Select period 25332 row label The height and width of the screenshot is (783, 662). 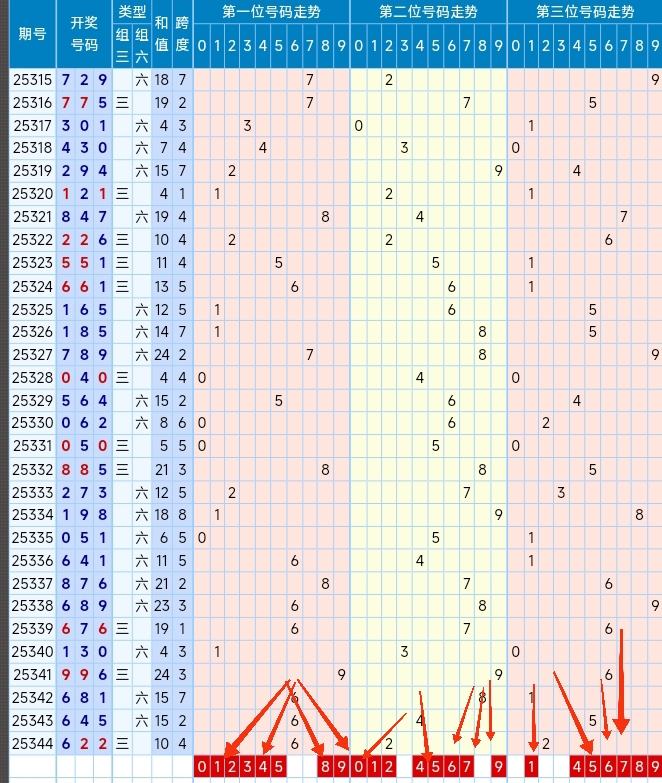[x=32, y=469]
